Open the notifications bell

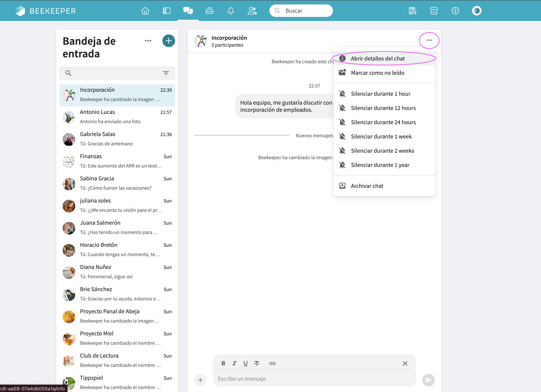(x=231, y=11)
